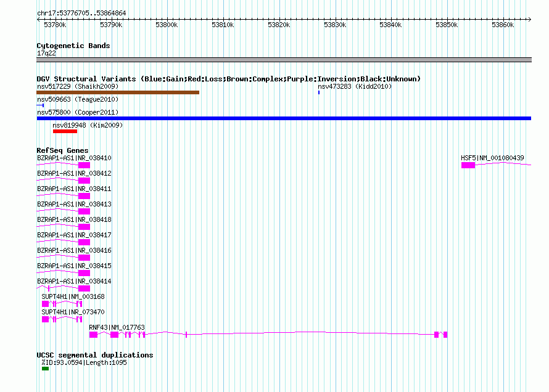Image resolution: width=549 pixels, height=392 pixels.
Task: Click the Cytogenetic Bands track title
Action: pos(73,46)
